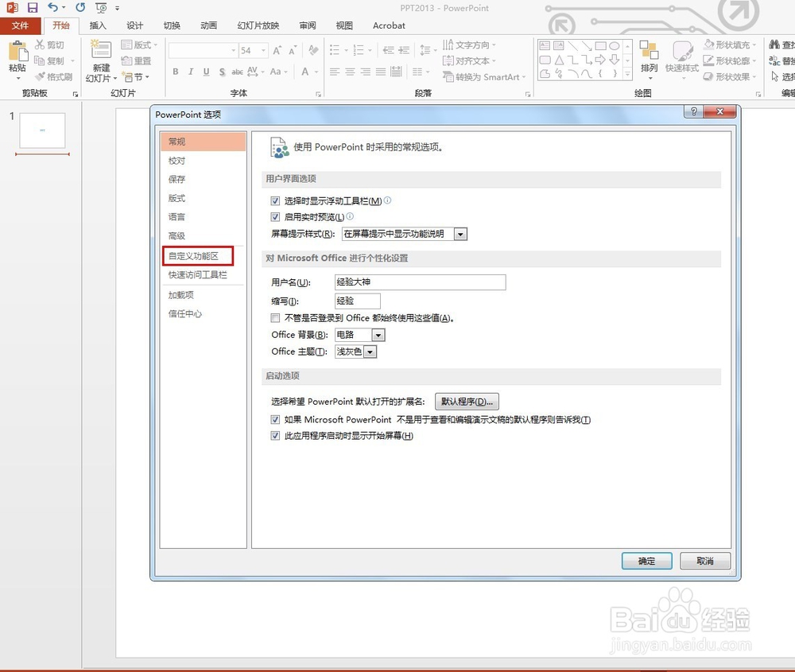Open the 审阅 ribbon tab
This screenshot has height=672, width=795.
click(x=307, y=25)
